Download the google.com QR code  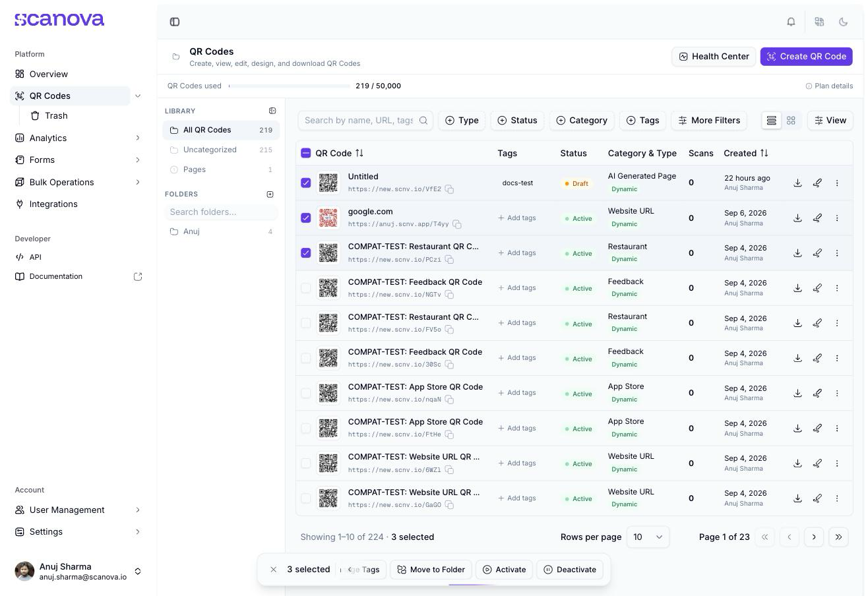tap(797, 218)
